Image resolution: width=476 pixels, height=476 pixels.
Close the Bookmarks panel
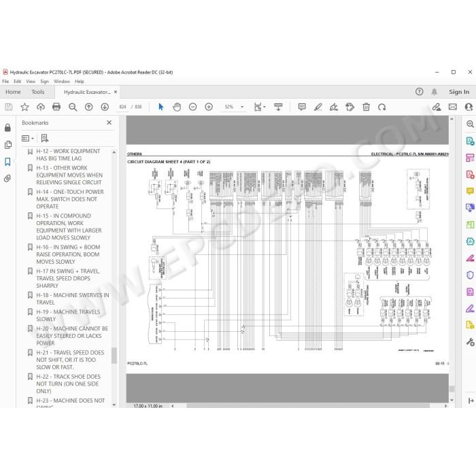(x=109, y=122)
